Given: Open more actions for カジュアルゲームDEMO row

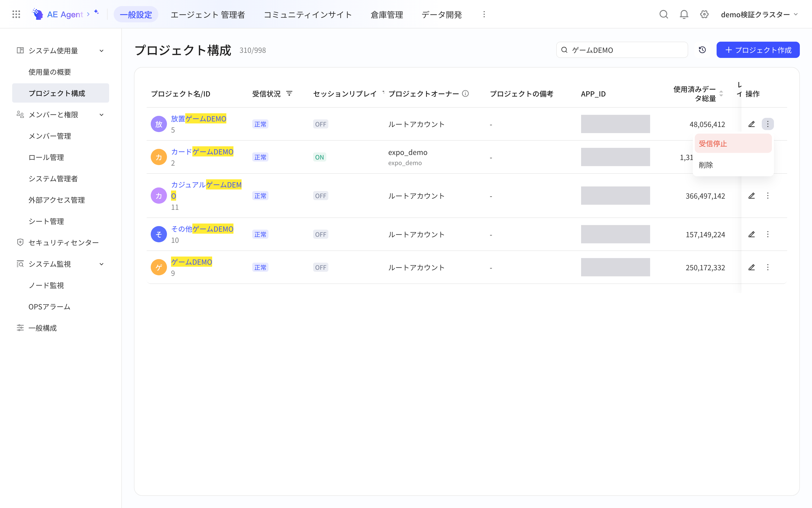Looking at the screenshot, I should tap(768, 196).
